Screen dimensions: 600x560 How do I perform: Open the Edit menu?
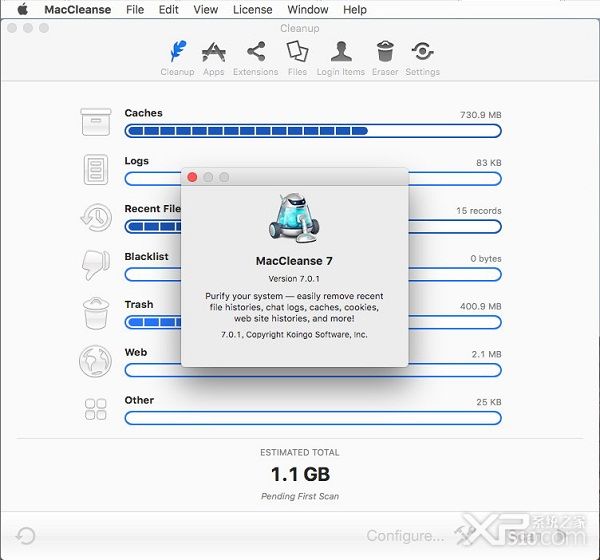point(169,10)
